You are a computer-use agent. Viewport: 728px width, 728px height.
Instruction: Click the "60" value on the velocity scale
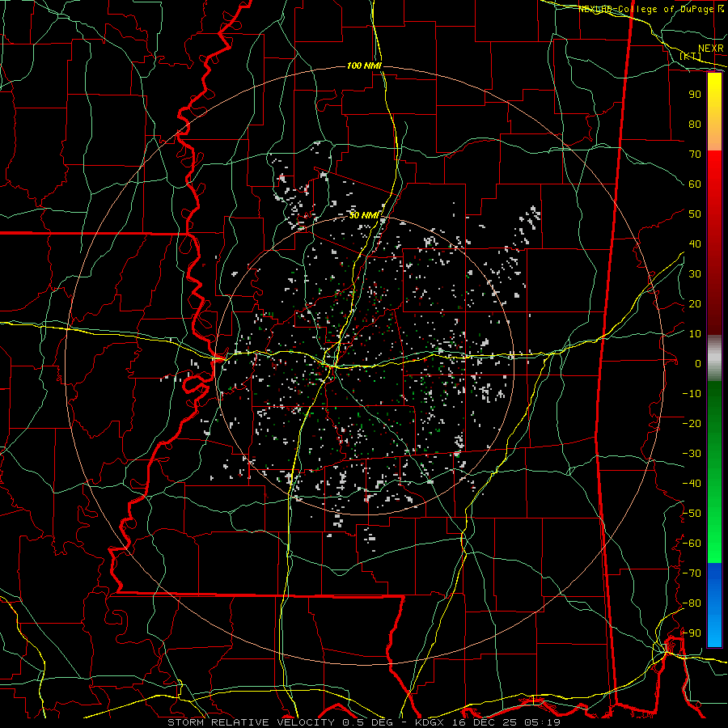(695, 184)
